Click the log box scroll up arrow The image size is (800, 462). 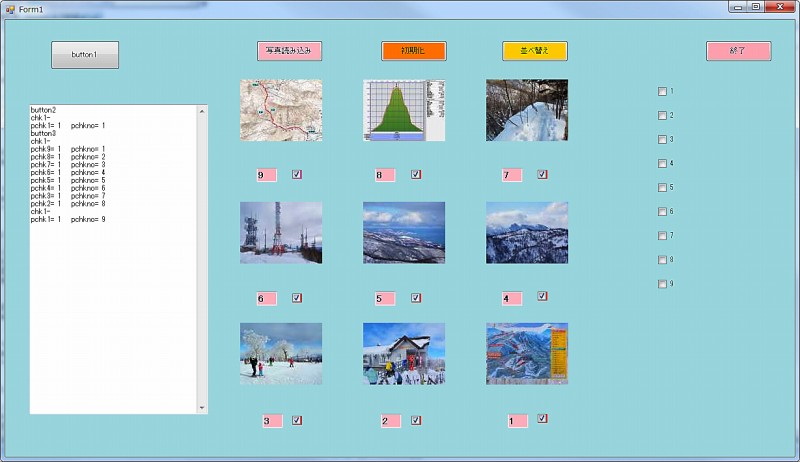click(x=203, y=111)
